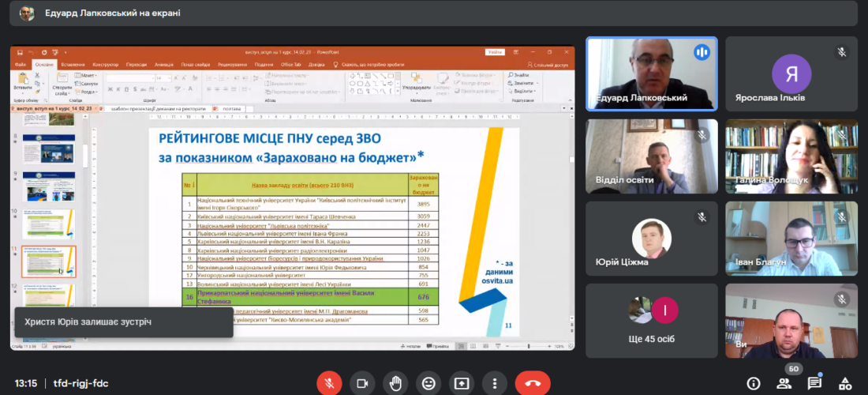Open the activities icon

tap(844, 383)
